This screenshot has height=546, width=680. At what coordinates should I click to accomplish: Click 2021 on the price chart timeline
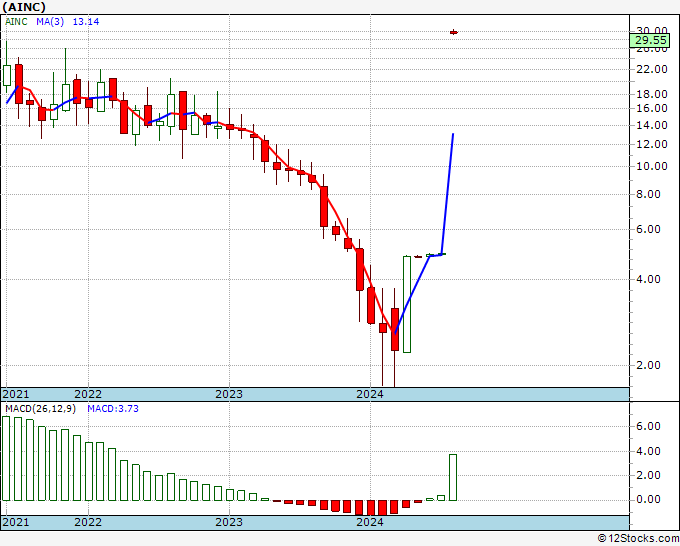pos(16,394)
